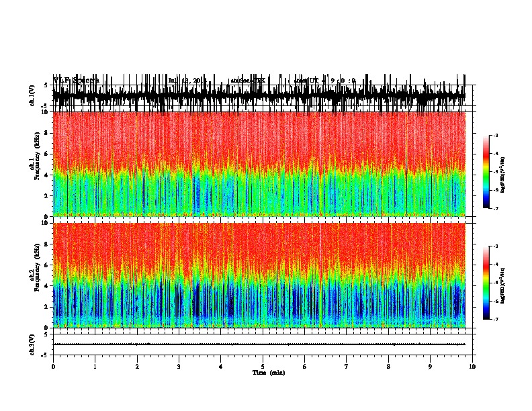Click the '2' kHz tick on ch.1 spectrogram
Viewport: 532px width, 411px height.
click(47, 196)
